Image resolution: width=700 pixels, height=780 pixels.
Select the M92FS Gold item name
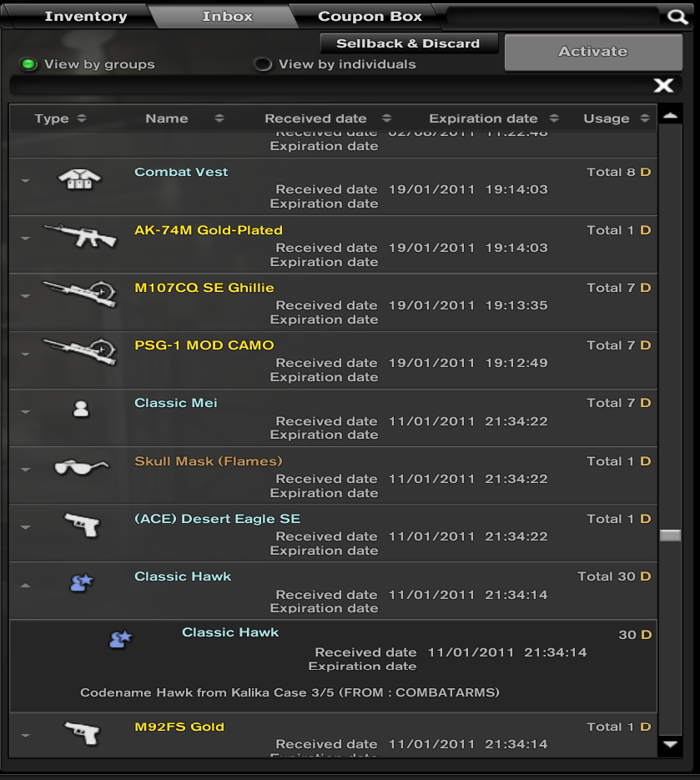point(179,727)
